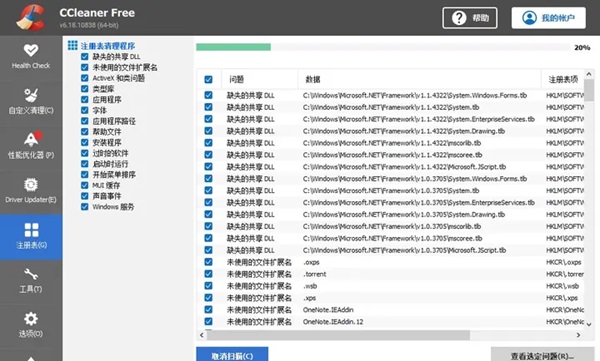Screen dimensions: 600x361
Task: Select the 安装程序 list label
Action: pyautogui.click(x=107, y=142)
